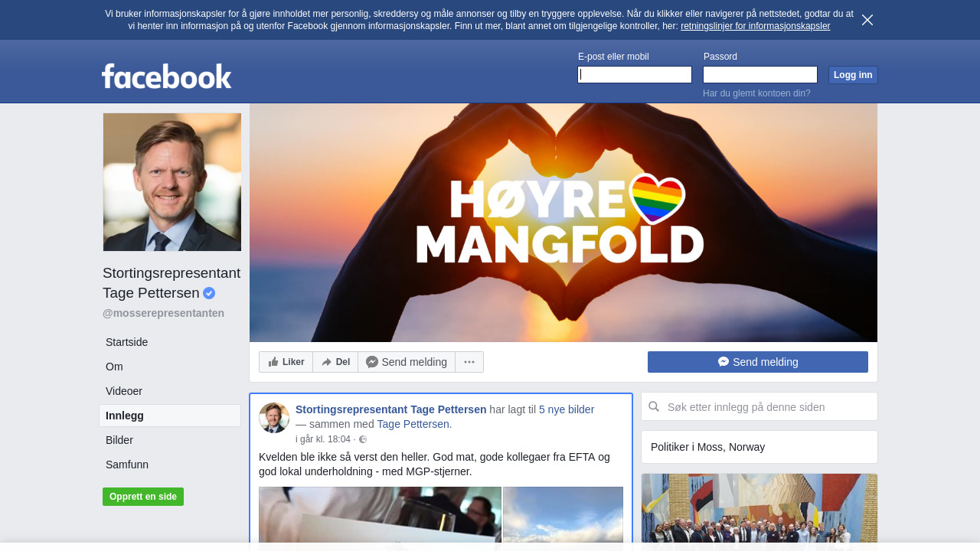
Task: Click the thumbs-up Liker button
Action: click(x=286, y=362)
